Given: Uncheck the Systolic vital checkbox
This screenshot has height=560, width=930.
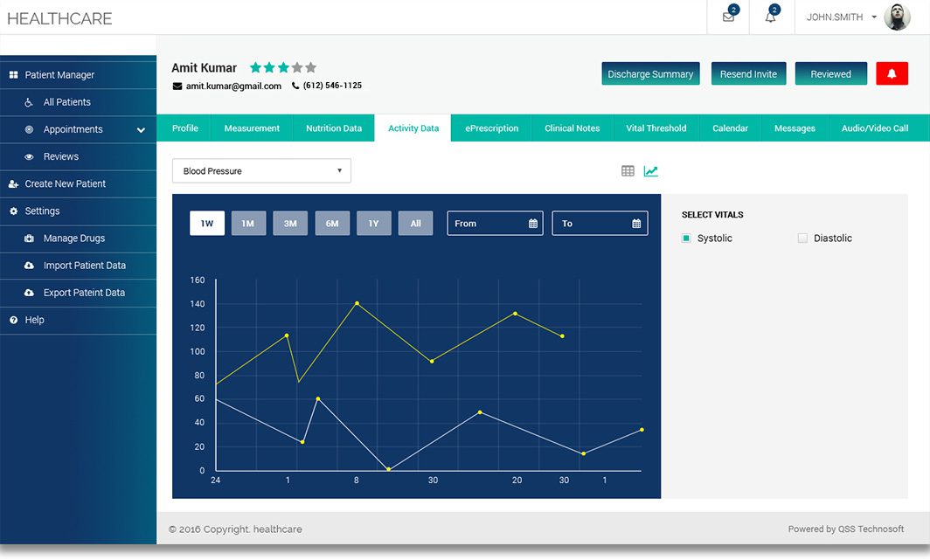Looking at the screenshot, I should pos(686,239).
